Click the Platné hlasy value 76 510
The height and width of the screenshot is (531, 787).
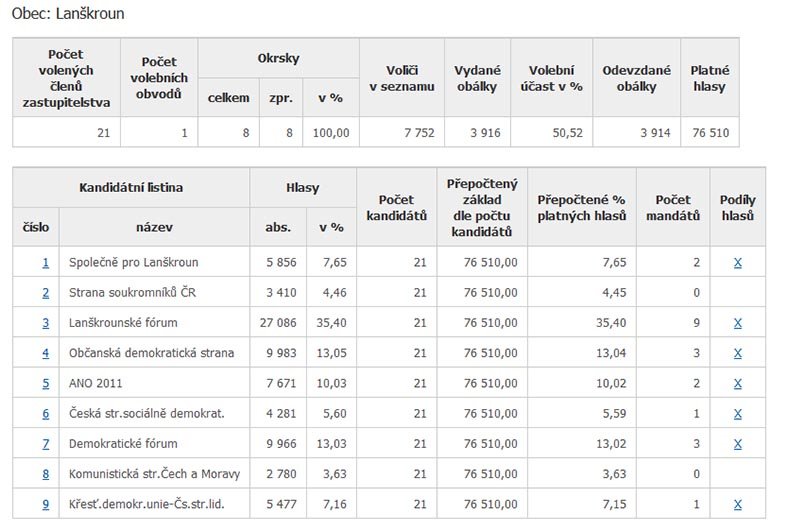pyautogui.click(x=710, y=132)
